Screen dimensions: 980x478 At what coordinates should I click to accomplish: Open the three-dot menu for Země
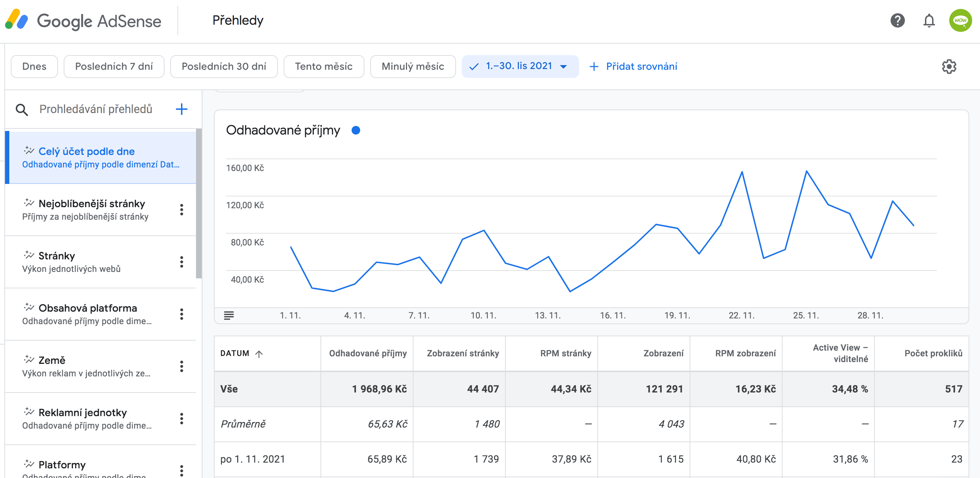coord(181,366)
